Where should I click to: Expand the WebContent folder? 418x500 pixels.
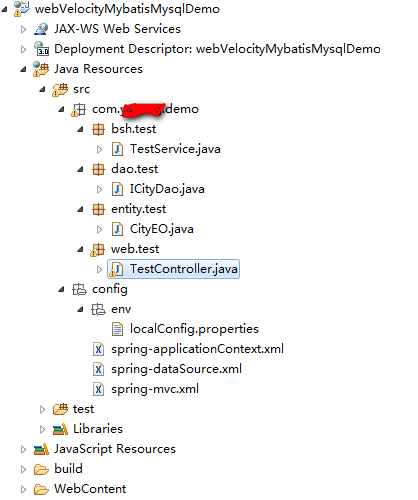(x=23, y=489)
